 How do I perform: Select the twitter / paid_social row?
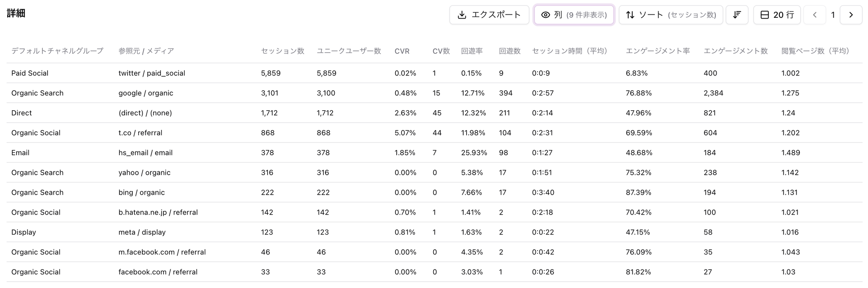pos(152,73)
